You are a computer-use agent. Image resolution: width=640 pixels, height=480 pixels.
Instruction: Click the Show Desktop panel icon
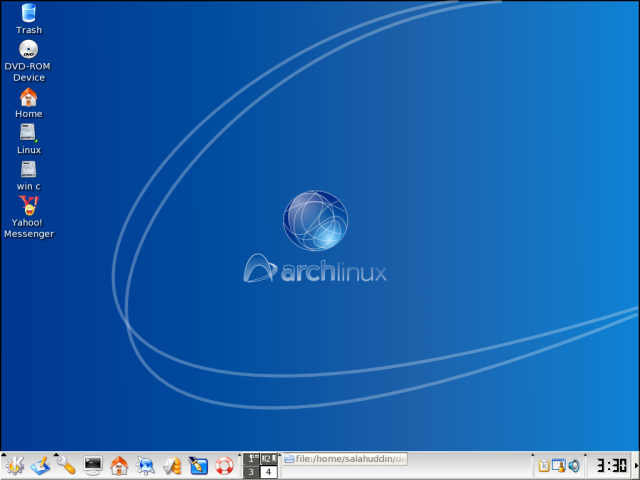point(40,466)
